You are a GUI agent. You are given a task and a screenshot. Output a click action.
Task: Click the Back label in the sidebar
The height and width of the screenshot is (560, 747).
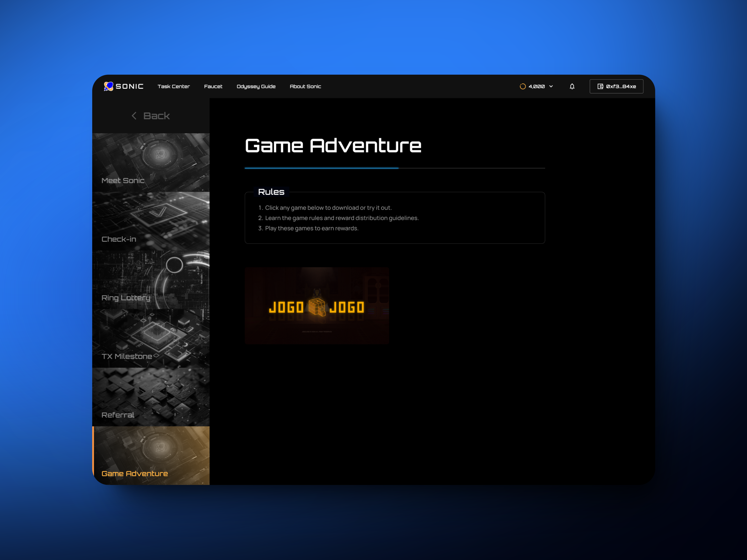point(156,116)
